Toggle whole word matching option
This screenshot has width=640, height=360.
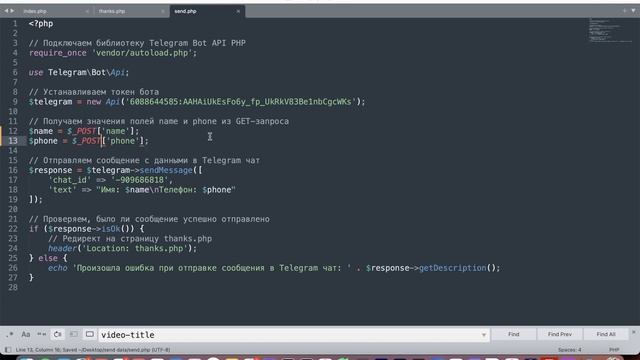click(42, 335)
